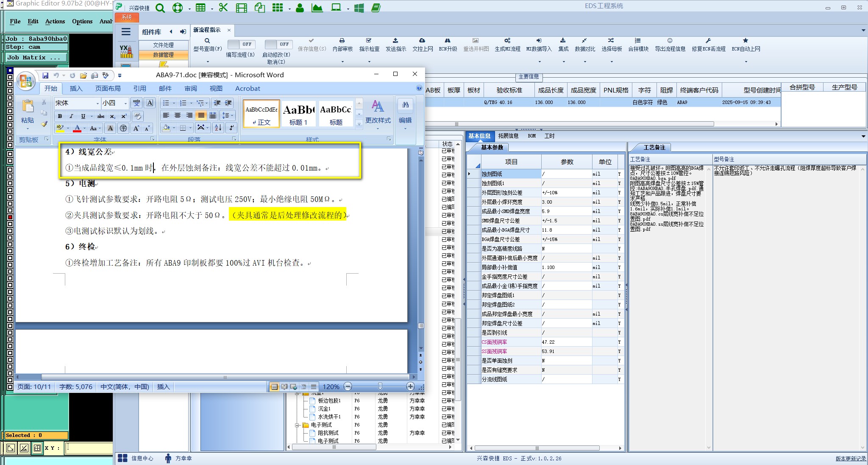Switch to Web layout view in Word status bar
Viewport: 868px width, 465px height.
(294, 387)
